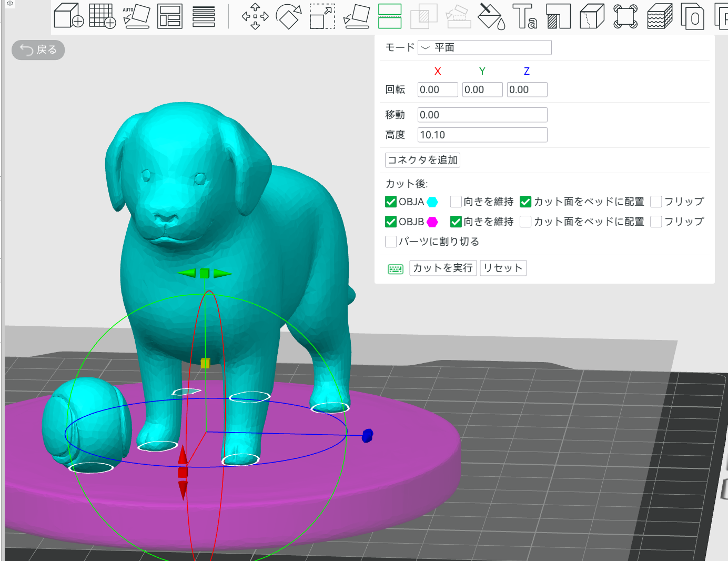728x561 pixels.
Task: Select the Scale tool
Action: click(322, 16)
